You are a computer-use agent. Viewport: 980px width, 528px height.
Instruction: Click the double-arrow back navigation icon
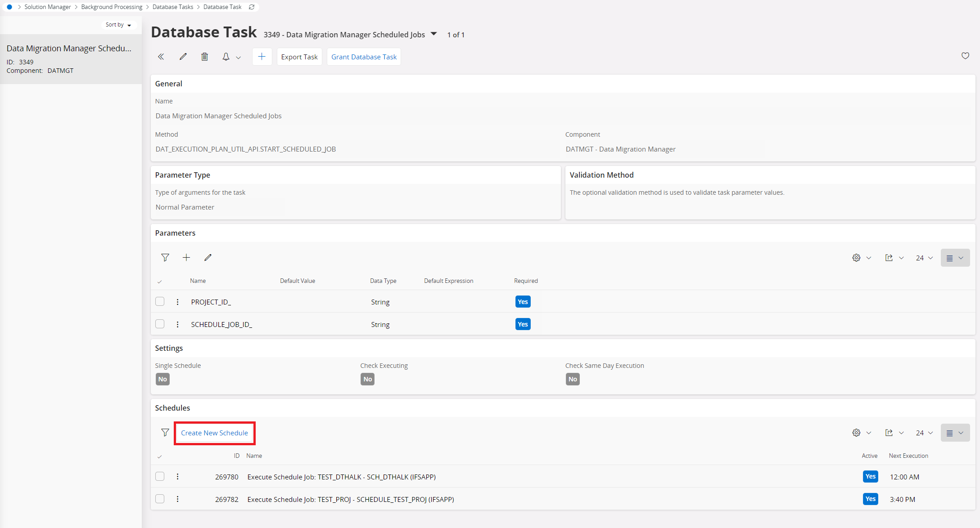161,57
